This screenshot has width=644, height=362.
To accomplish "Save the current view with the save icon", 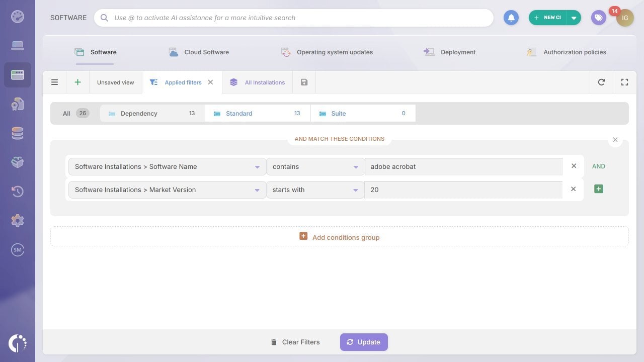I will point(304,82).
